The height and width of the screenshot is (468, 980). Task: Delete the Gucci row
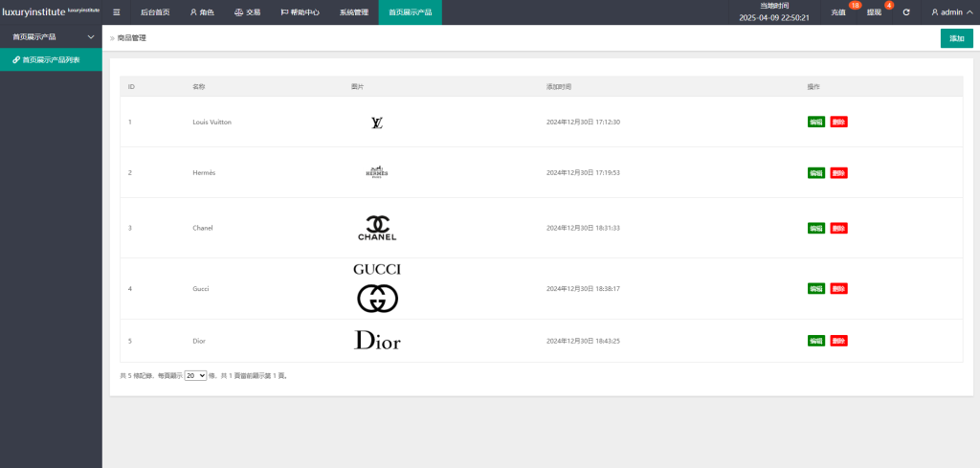[x=838, y=289]
